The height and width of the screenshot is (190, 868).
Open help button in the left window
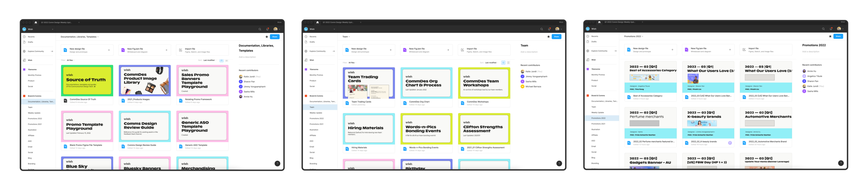coord(277,164)
